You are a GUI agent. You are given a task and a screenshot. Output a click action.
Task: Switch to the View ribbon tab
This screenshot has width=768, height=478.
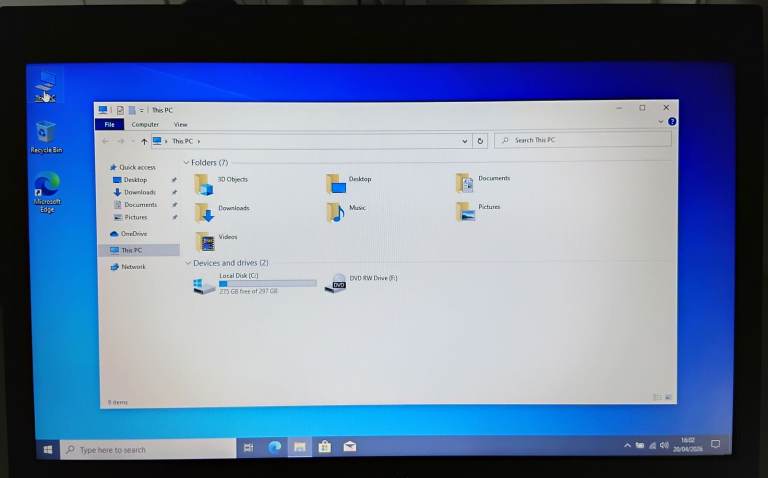[x=180, y=125]
